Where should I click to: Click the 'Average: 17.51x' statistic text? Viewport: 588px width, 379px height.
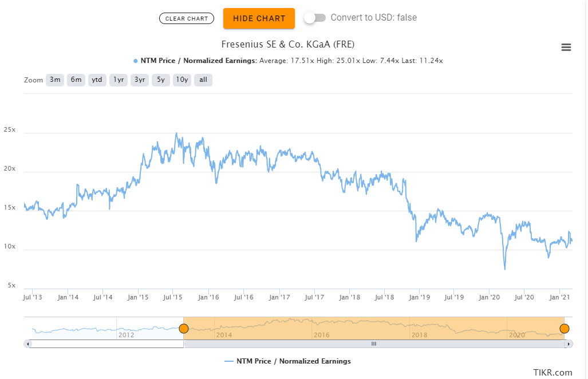tap(286, 61)
